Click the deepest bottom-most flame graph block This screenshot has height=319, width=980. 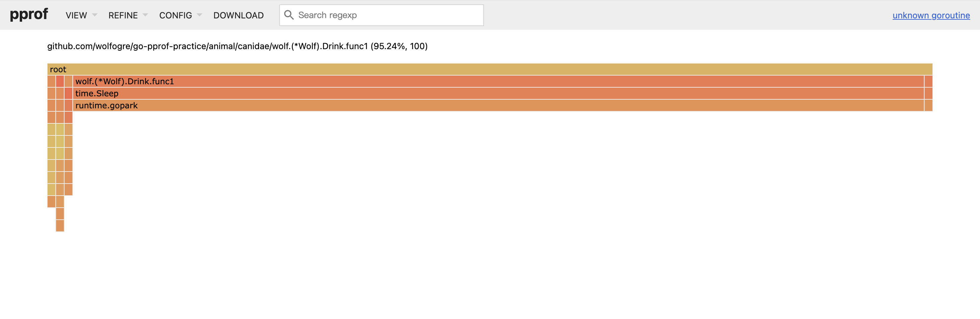[x=60, y=226]
